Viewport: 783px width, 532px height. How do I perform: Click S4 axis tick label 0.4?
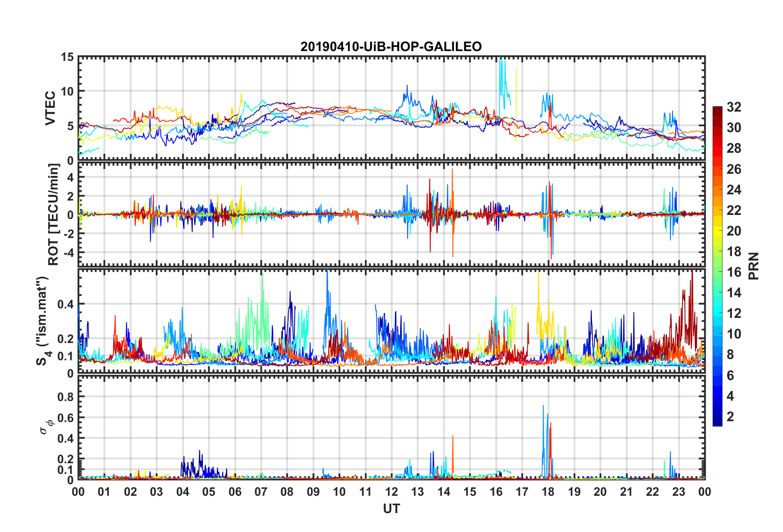[66, 304]
